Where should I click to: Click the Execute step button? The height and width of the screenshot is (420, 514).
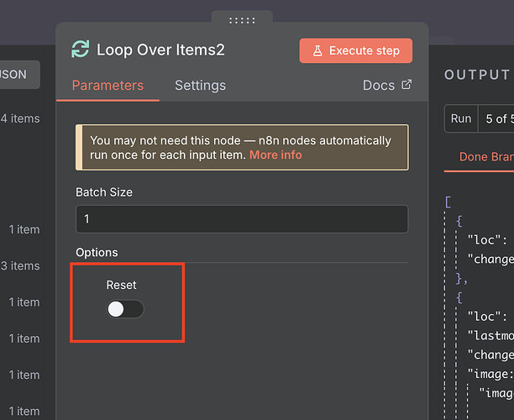coord(355,50)
